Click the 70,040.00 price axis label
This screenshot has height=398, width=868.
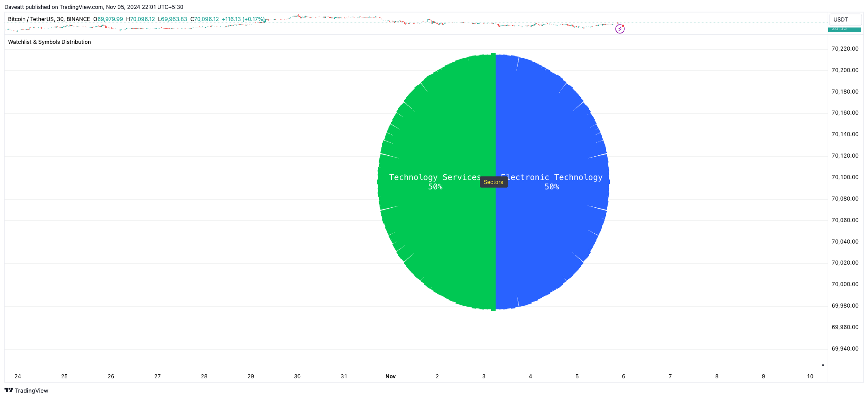click(845, 242)
